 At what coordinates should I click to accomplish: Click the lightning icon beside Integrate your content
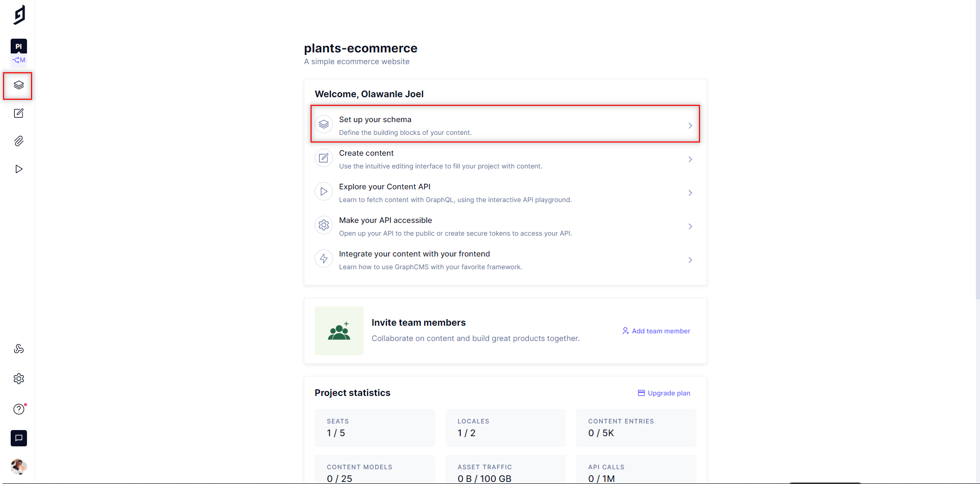[324, 259]
